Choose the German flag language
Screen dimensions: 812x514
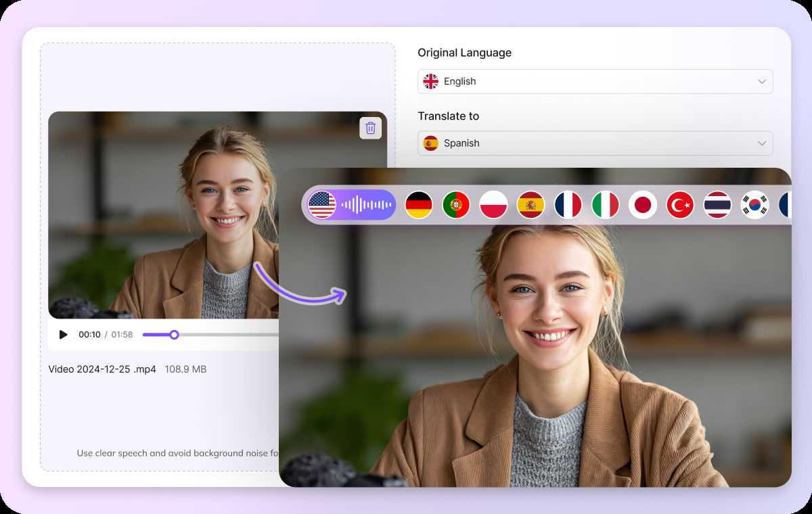(419, 204)
